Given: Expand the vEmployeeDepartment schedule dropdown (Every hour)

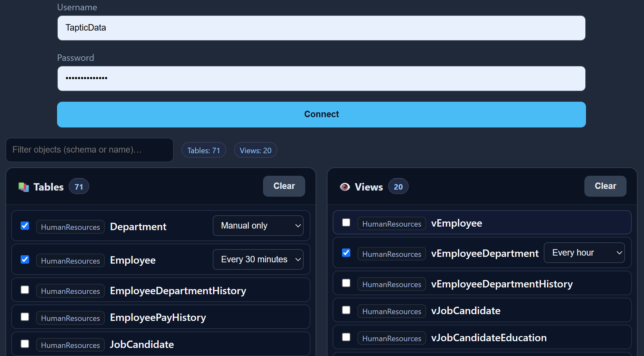Looking at the screenshot, I should [x=584, y=253].
